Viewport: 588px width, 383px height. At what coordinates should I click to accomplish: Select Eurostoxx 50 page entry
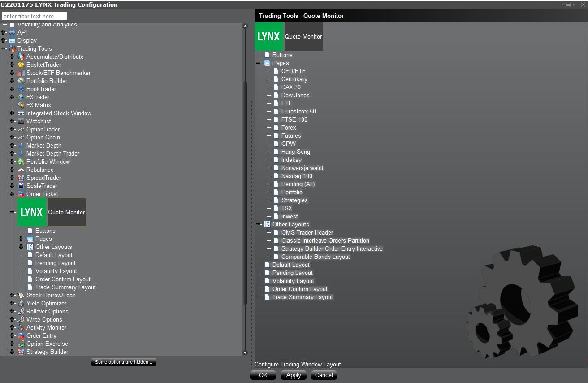click(298, 111)
